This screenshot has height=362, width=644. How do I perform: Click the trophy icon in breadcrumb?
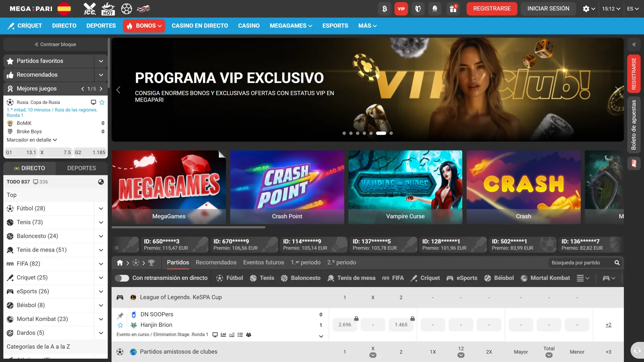151,263
